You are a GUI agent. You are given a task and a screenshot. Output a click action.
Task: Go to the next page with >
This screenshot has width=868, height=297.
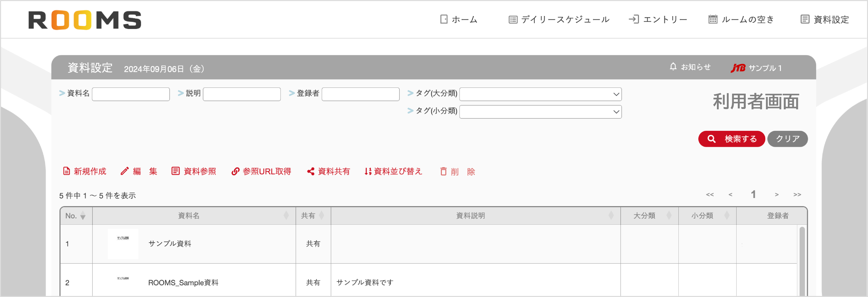coord(777,194)
